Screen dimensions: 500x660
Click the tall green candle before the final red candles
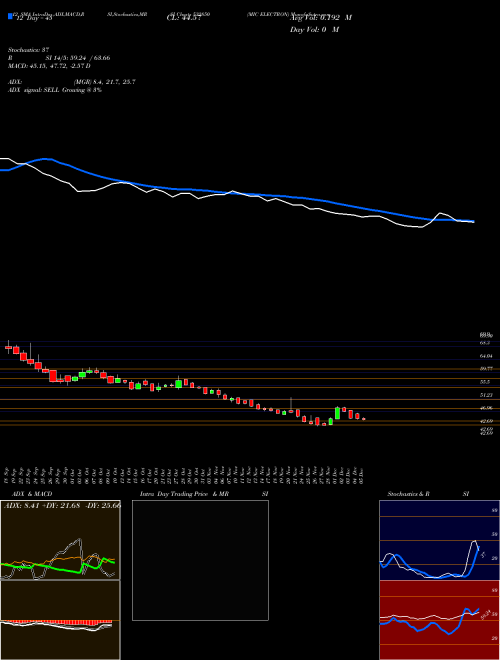click(337, 412)
